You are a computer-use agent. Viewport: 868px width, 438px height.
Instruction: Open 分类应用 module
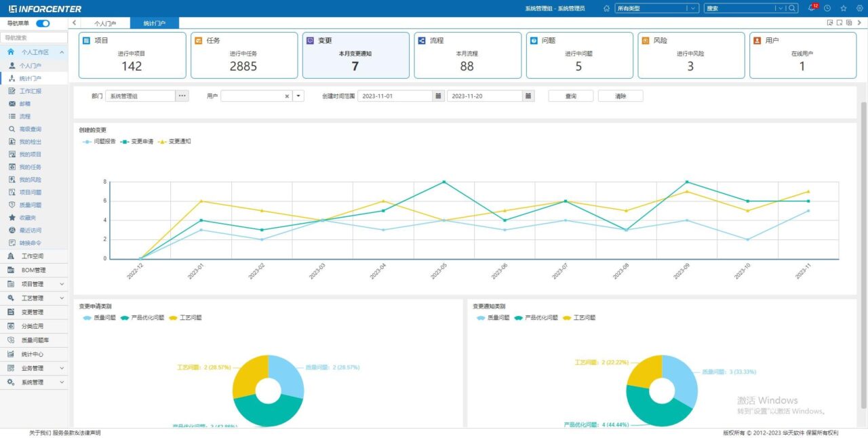tap(33, 326)
